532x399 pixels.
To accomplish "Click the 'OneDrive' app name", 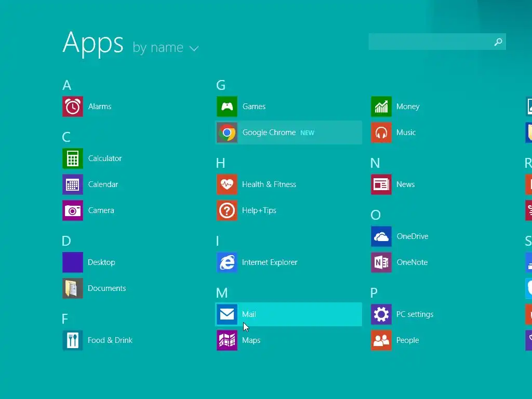I will (x=412, y=236).
